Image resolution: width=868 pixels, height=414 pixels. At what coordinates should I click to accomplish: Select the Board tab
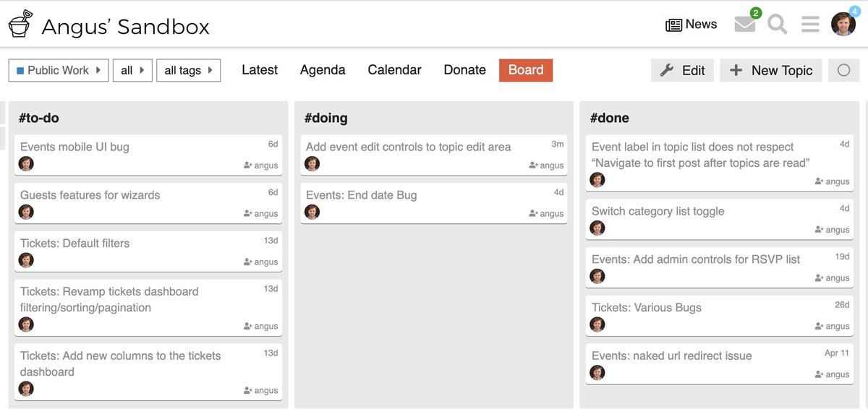click(x=526, y=70)
